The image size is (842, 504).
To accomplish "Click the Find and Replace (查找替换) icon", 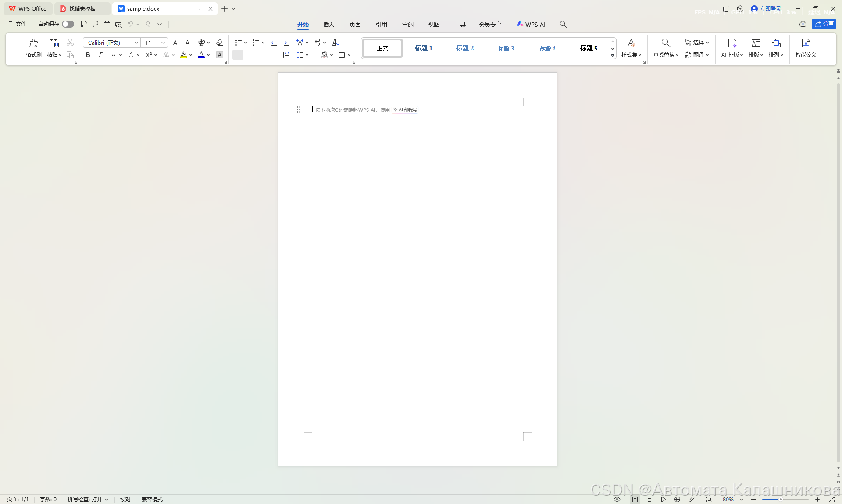I will 665,43.
